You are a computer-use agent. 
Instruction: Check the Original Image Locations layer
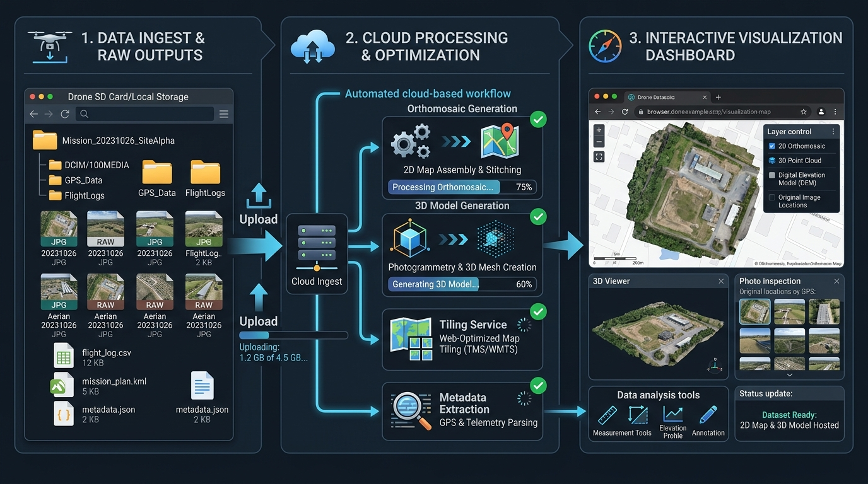pos(772,198)
